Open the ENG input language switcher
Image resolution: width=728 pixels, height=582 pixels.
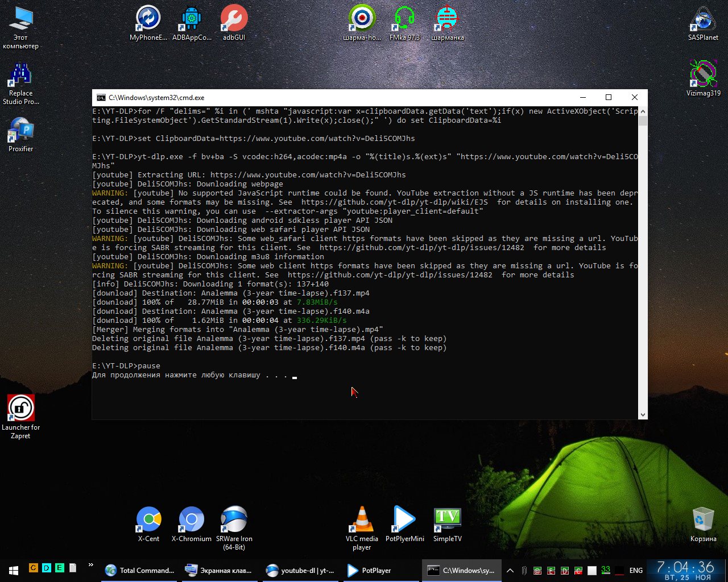pos(636,570)
